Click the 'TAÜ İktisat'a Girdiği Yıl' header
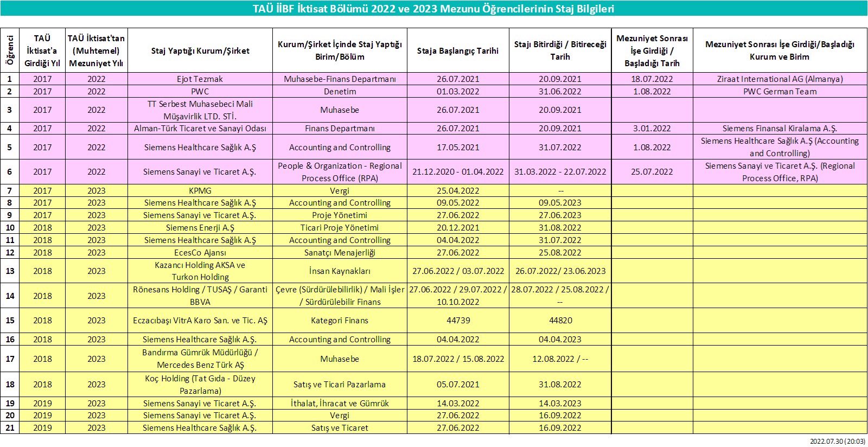The image size is (868, 447). pyautogui.click(x=42, y=50)
